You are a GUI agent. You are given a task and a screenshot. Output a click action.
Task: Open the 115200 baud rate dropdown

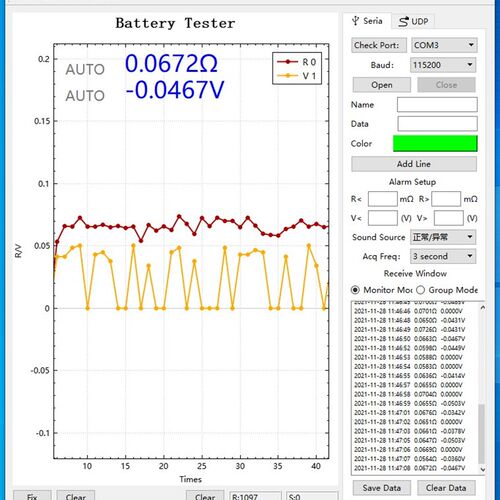(x=443, y=65)
